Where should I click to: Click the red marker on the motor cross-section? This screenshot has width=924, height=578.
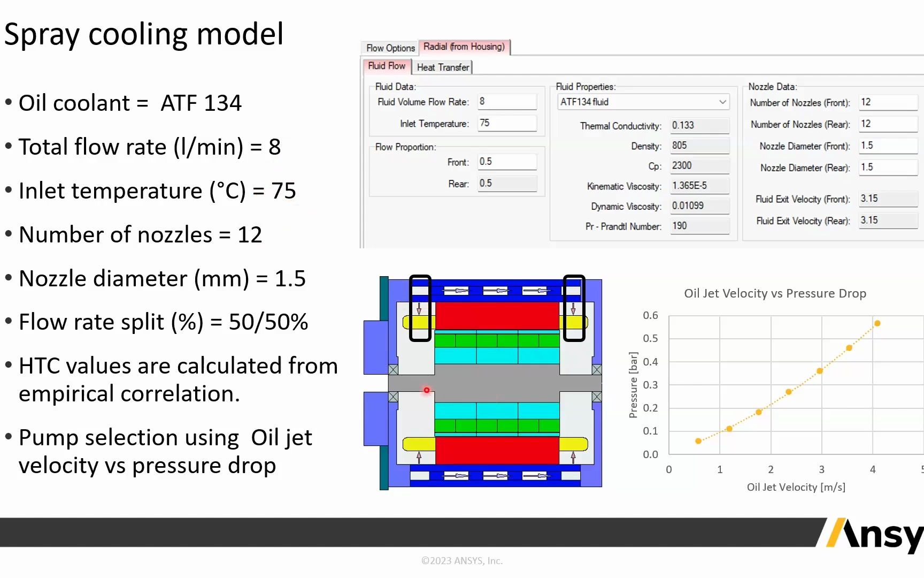[x=426, y=391]
